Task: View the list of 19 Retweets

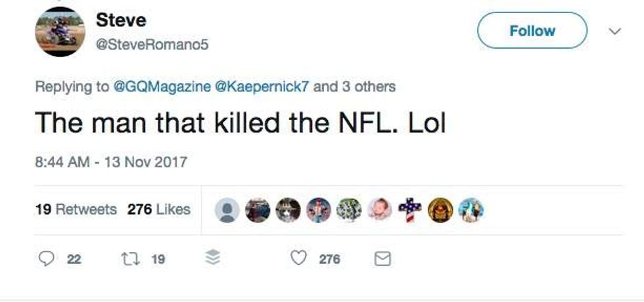Action: [x=76, y=209]
